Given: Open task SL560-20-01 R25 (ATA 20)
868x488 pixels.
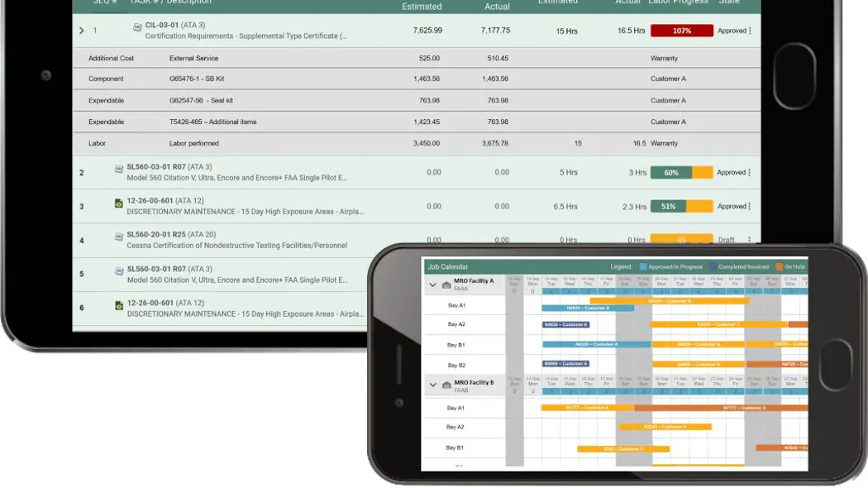Looking at the screenshot, I should pyautogui.click(x=172, y=234).
